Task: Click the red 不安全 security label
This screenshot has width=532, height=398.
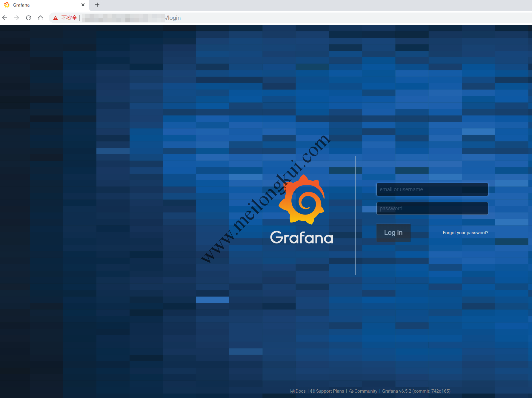Action: tap(69, 18)
